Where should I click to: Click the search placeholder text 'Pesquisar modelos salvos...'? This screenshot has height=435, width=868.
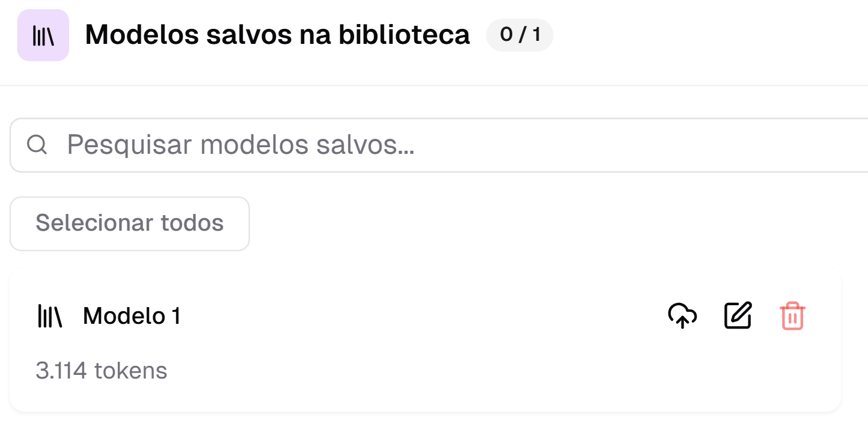point(240,145)
